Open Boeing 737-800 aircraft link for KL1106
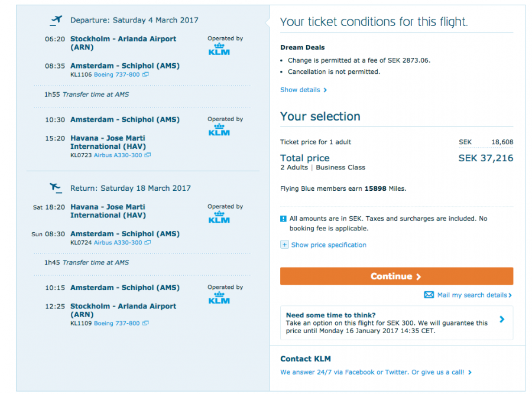The image size is (532, 394). point(116,75)
